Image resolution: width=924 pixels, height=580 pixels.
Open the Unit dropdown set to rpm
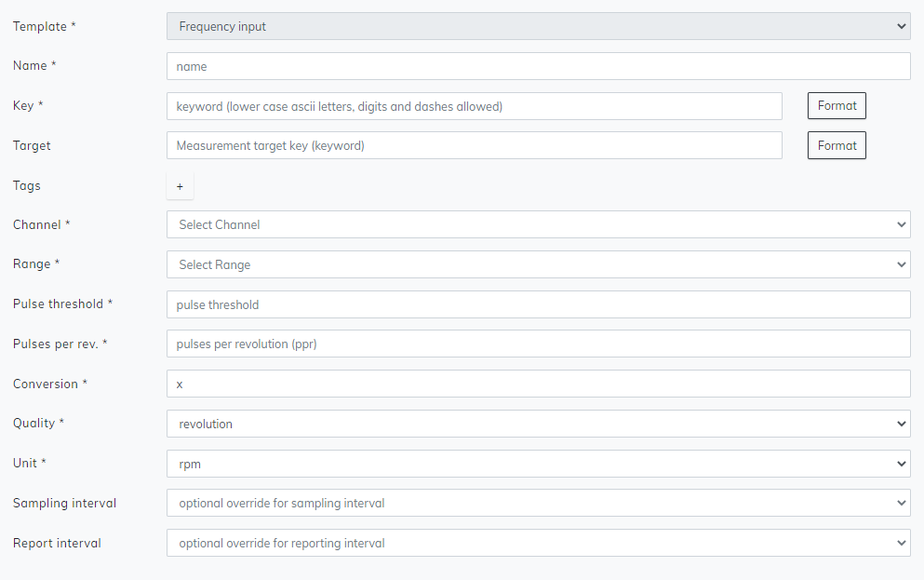pos(538,464)
